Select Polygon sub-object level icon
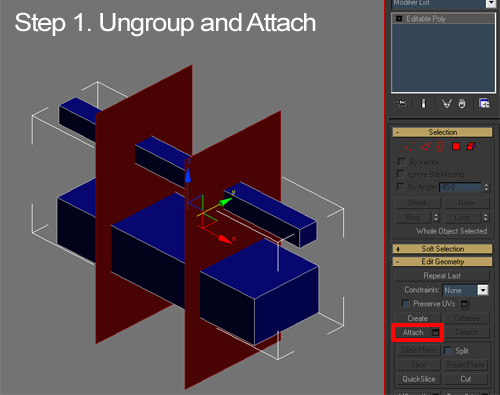The image size is (500, 395). click(x=456, y=146)
